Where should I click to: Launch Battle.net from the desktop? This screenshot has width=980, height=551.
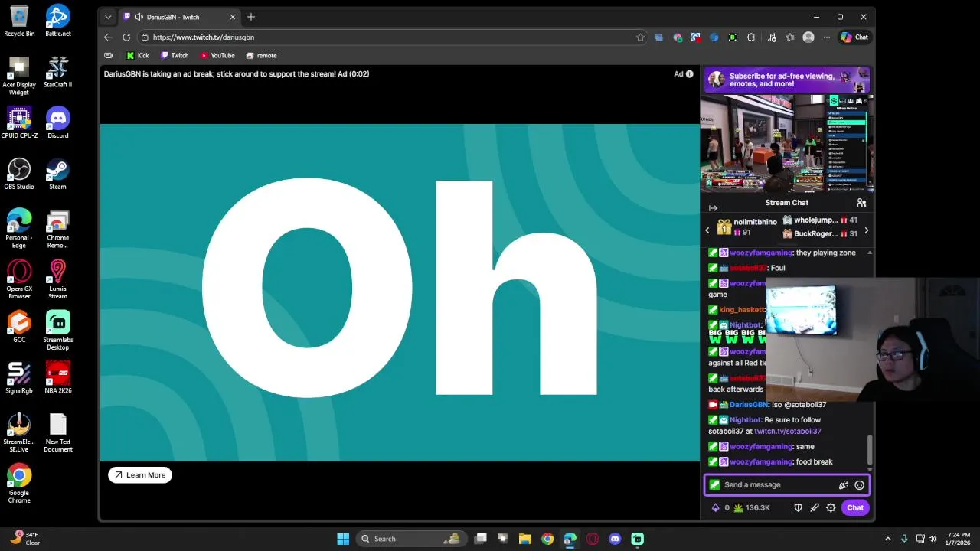(x=58, y=21)
